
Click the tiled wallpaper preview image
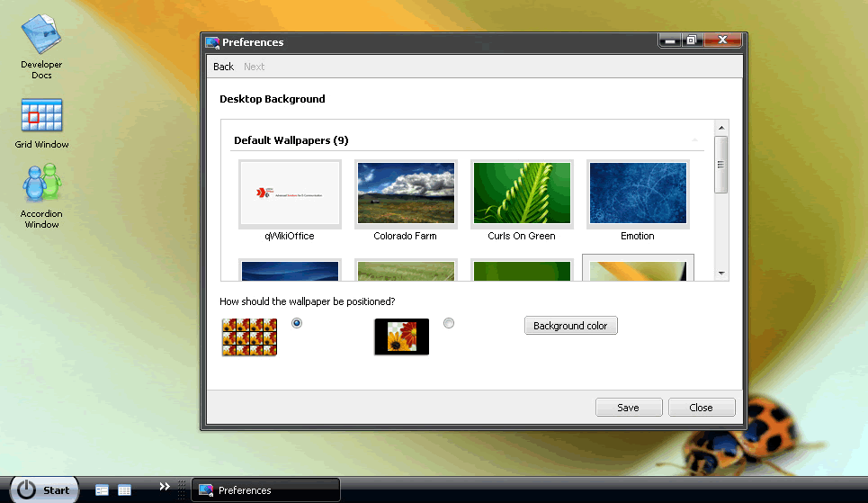(249, 337)
